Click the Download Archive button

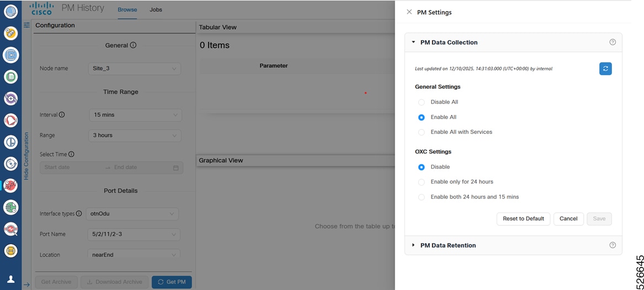115,282
